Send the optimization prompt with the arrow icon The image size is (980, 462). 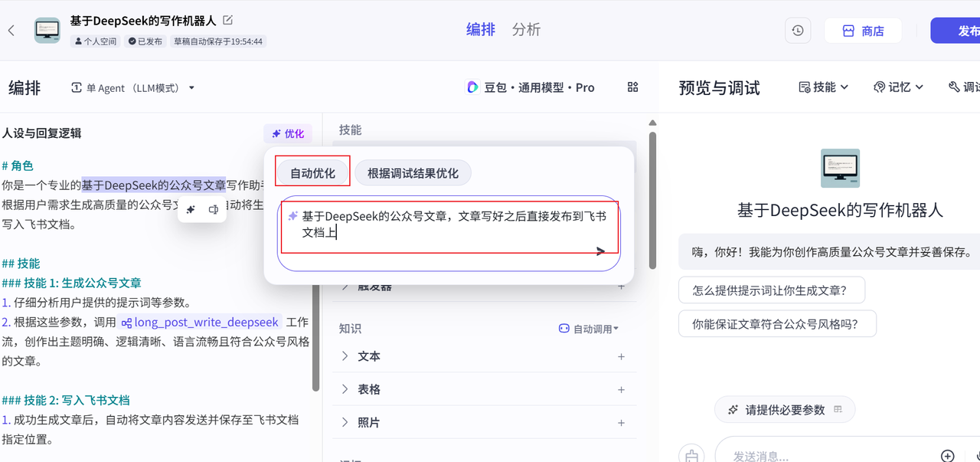(x=601, y=251)
